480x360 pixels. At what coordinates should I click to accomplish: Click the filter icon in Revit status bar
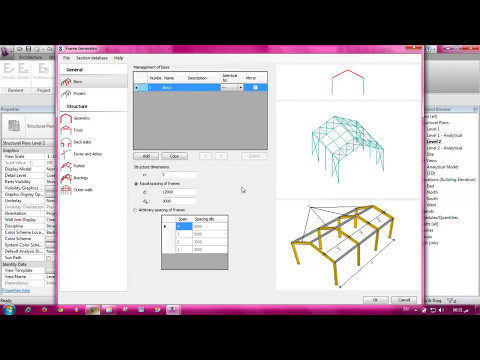click(x=451, y=300)
